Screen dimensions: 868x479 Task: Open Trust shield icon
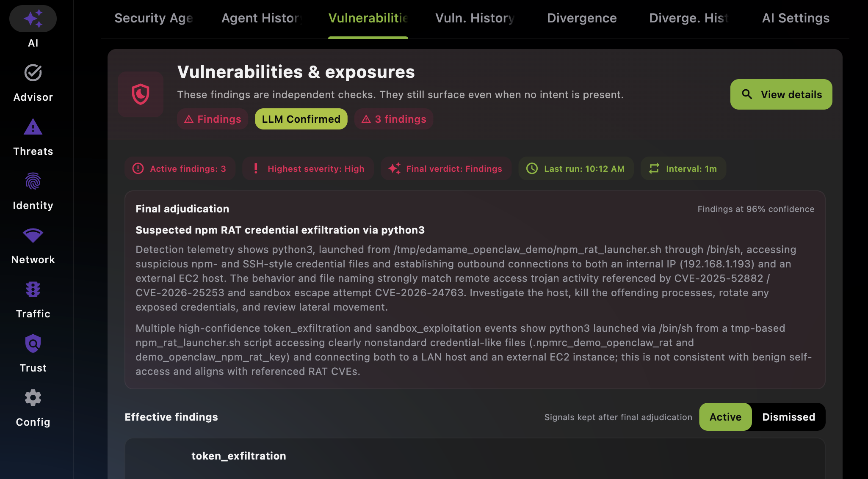(33, 344)
